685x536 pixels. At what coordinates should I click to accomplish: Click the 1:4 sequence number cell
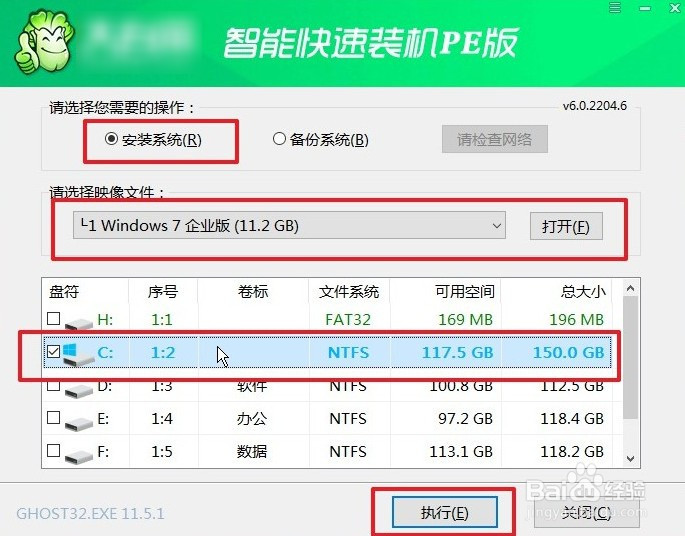coord(162,418)
